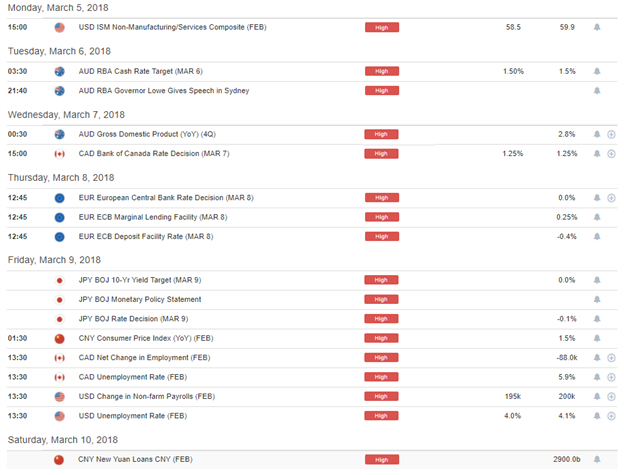Viewport: 624px width, 475px height.
Task: Expand details plus icon for AUD Gross Domestic Product
Action: 611,134
